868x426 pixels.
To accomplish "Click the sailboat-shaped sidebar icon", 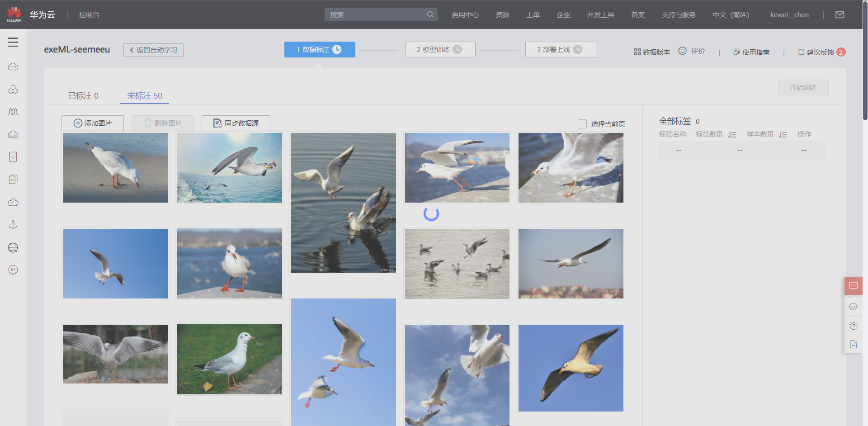I will 13,225.
